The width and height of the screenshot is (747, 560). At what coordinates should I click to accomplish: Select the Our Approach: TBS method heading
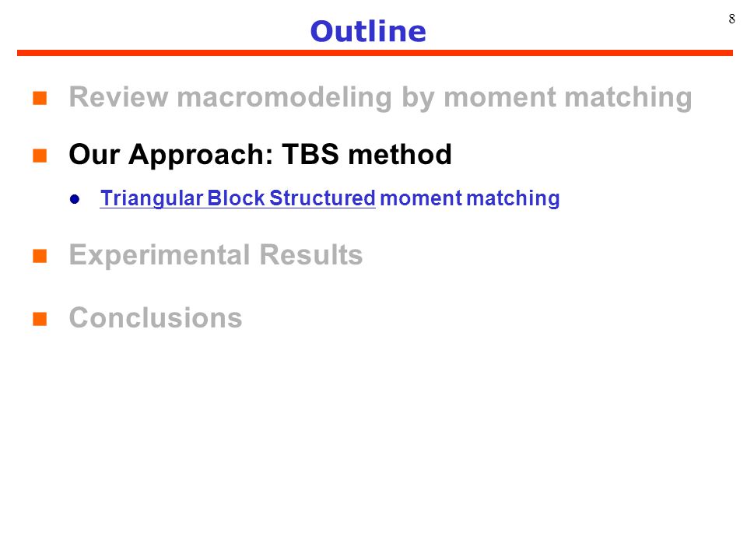click(260, 155)
